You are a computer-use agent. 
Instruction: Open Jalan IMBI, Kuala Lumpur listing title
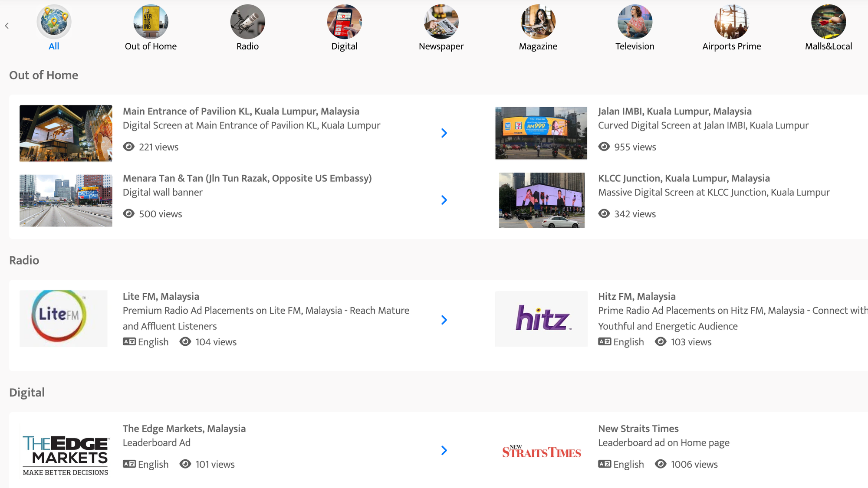[x=675, y=111]
